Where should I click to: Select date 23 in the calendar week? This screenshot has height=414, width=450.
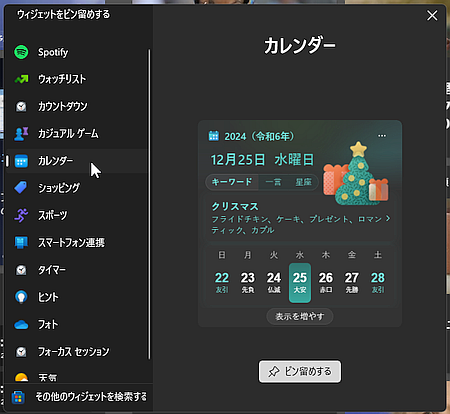[248, 282]
